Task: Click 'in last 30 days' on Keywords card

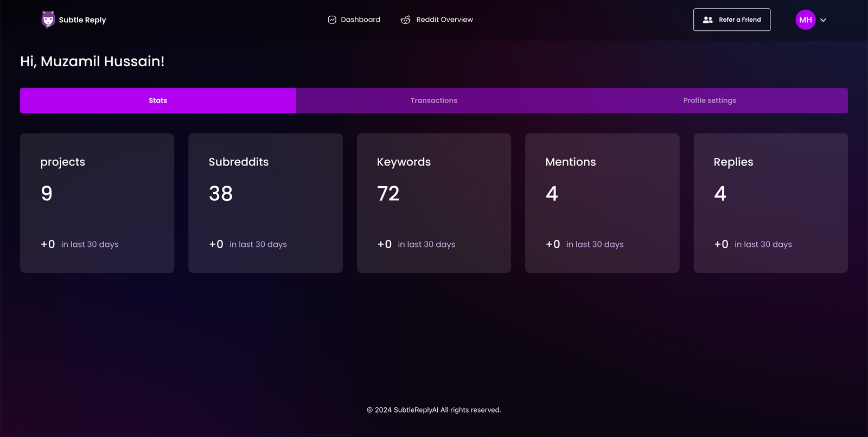Action: [426, 244]
